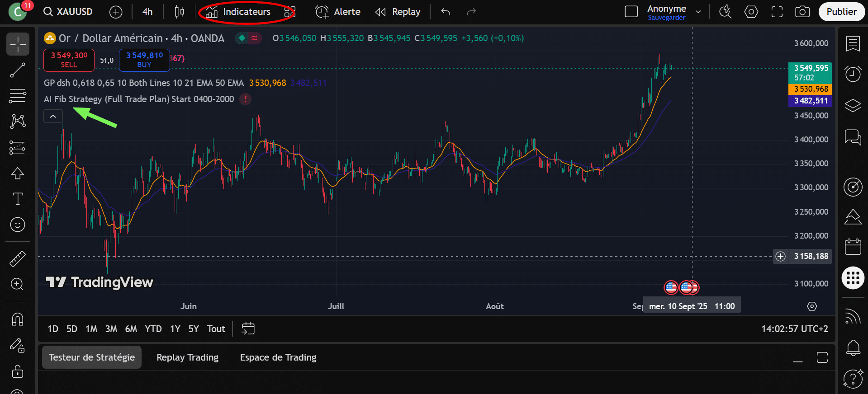The width and height of the screenshot is (868, 394).
Task: Click the orange 3 530,968 EMA price label
Action: pyautogui.click(x=811, y=89)
